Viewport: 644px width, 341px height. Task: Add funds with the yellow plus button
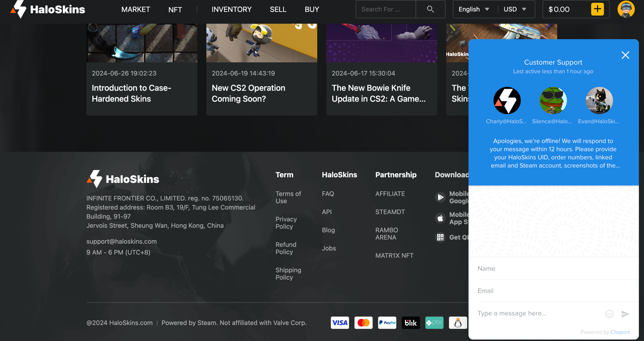coord(598,9)
